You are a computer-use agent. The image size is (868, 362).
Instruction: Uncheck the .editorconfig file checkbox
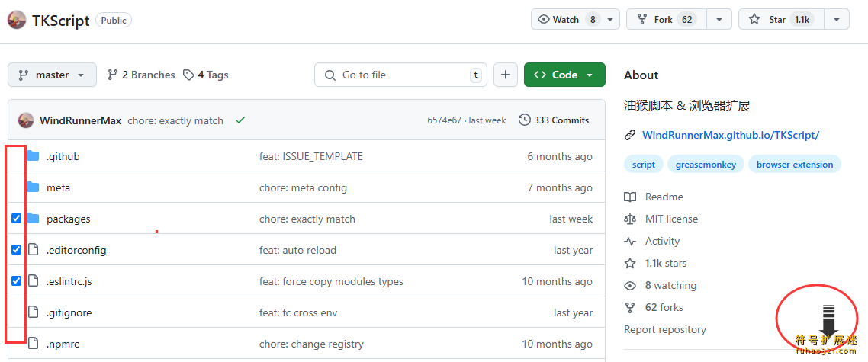tap(17, 250)
